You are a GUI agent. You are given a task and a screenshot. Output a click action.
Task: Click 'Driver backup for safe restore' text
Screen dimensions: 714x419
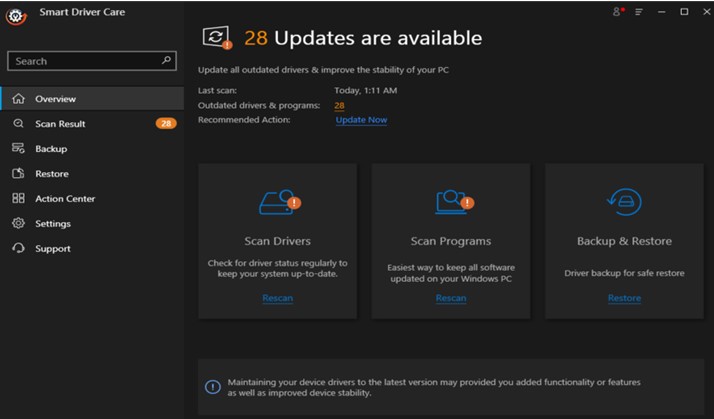[624, 273]
